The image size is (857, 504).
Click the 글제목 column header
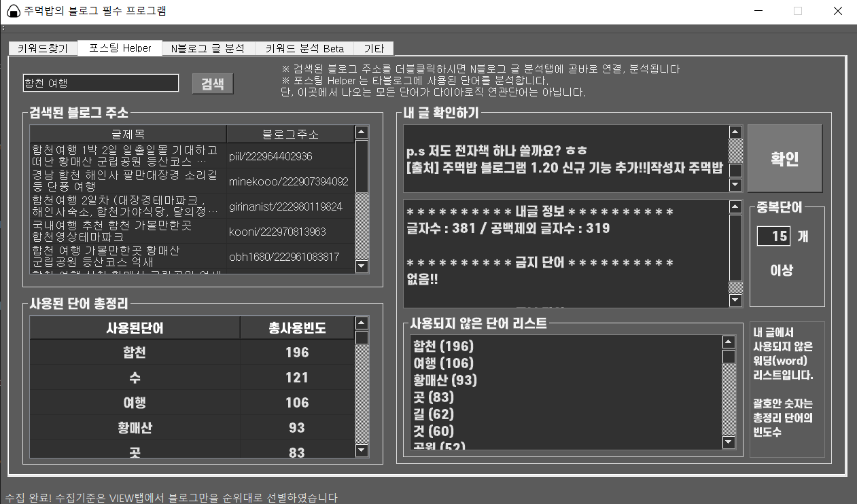128,134
